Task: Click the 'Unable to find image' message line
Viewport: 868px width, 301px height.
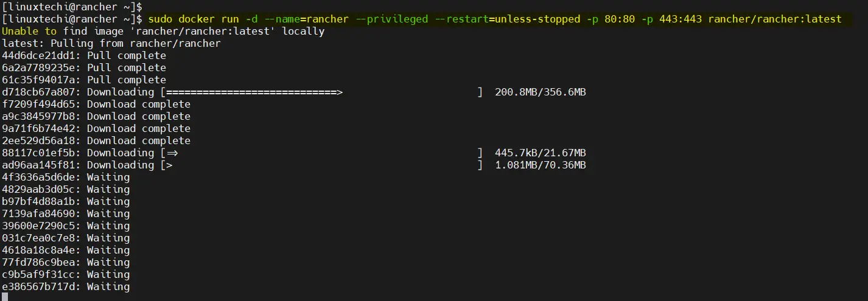Action: [163, 31]
